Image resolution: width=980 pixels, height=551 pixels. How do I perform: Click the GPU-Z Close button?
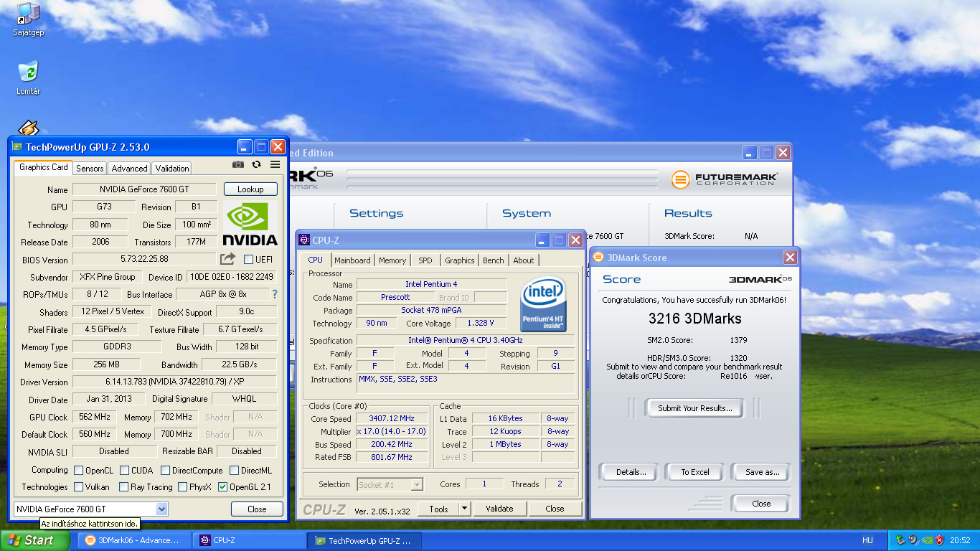(x=257, y=509)
